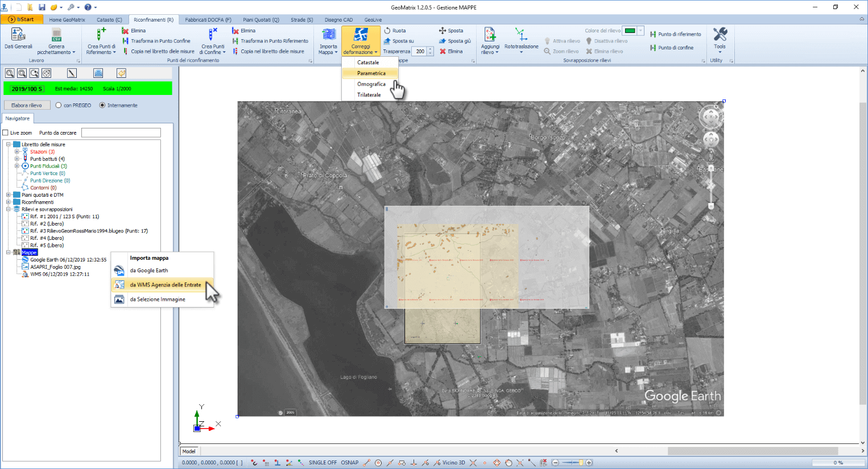
Task: Click Punto di riferimento in Sovrapposizione rilievi
Action: coord(676,34)
